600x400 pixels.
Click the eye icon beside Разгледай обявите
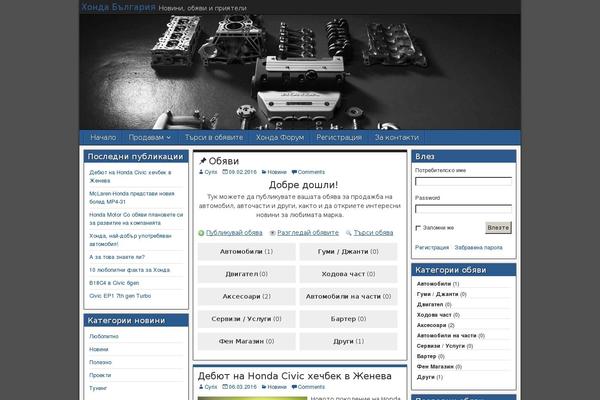(272, 233)
